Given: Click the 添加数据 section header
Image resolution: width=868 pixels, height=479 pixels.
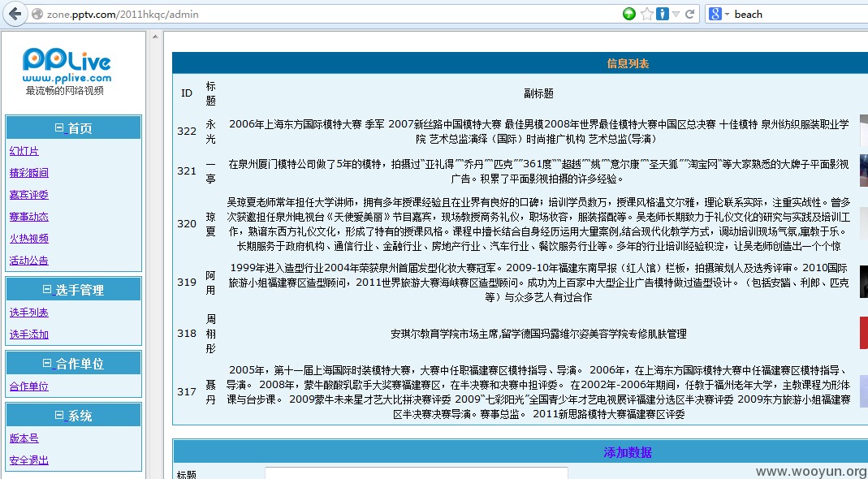Looking at the screenshot, I should [x=628, y=452].
